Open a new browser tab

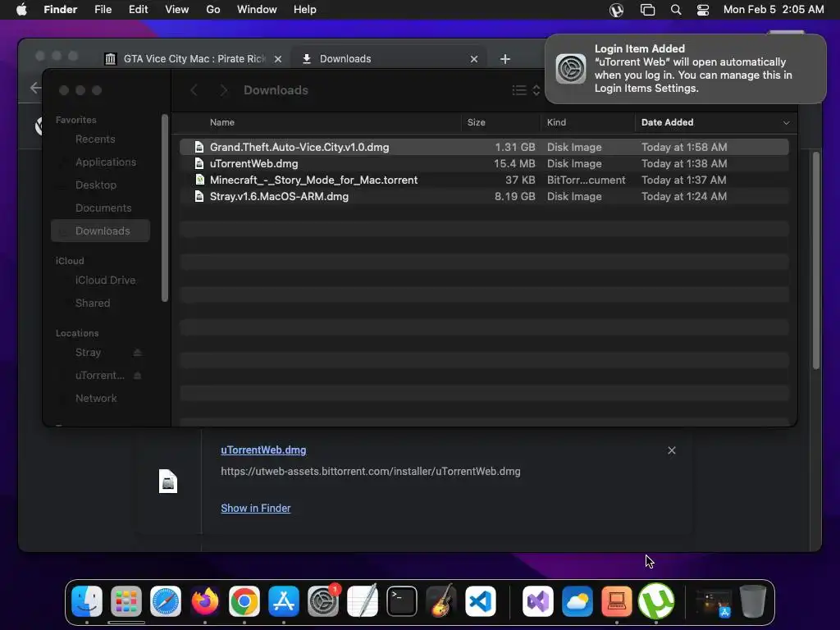(505, 59)
